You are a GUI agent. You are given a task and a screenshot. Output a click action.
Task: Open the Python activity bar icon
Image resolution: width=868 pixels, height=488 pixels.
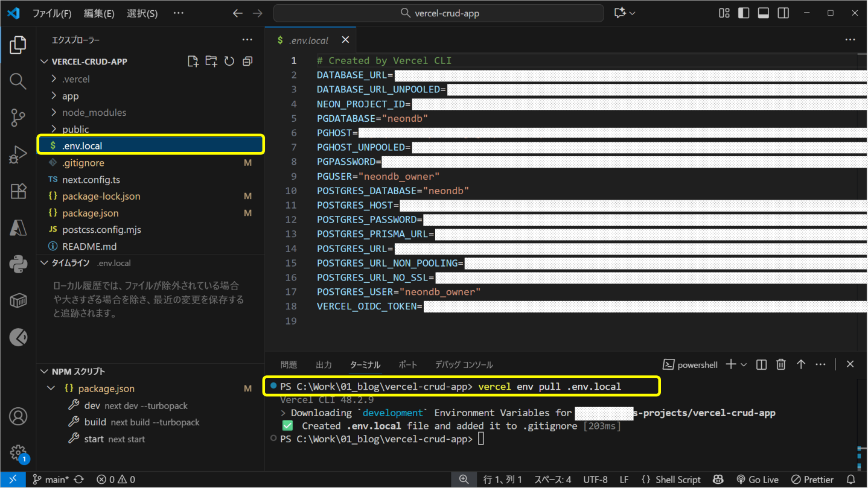[x=18, y=264]
